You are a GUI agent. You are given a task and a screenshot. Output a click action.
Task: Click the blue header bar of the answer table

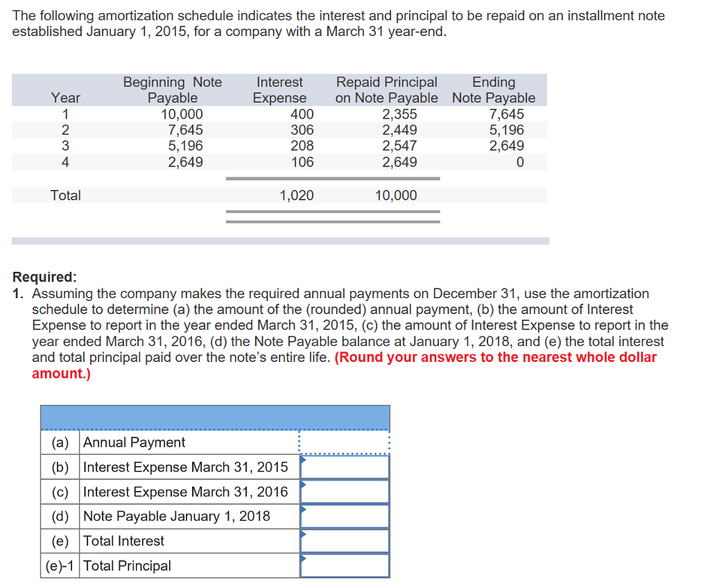216,417
